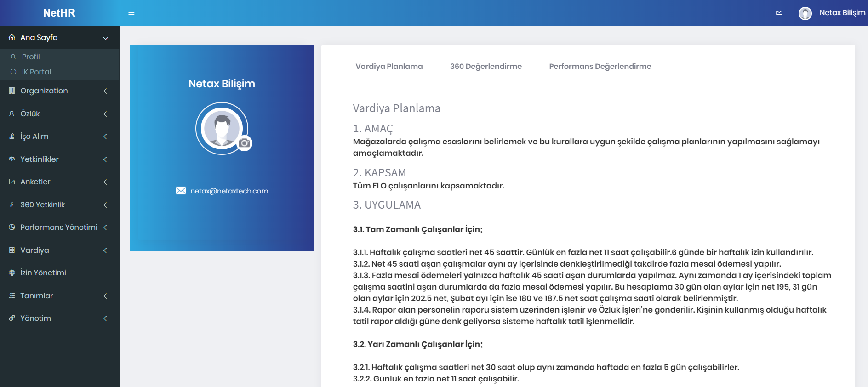Expand the Yönetim submenu arrow
This screenshot has width=868, height=387.
pyautogui.click(x=105, y=319)
